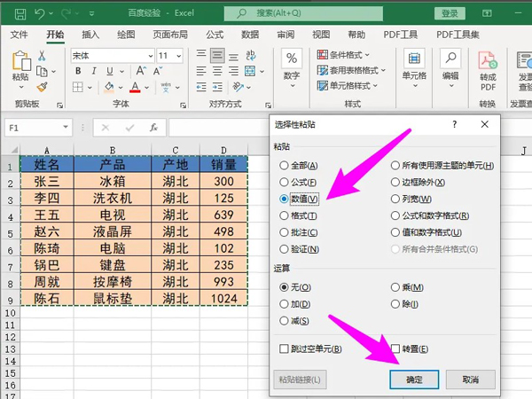Click the 取消 button
The width and height of the screenshot is (532, 399).
coord(470,379)
